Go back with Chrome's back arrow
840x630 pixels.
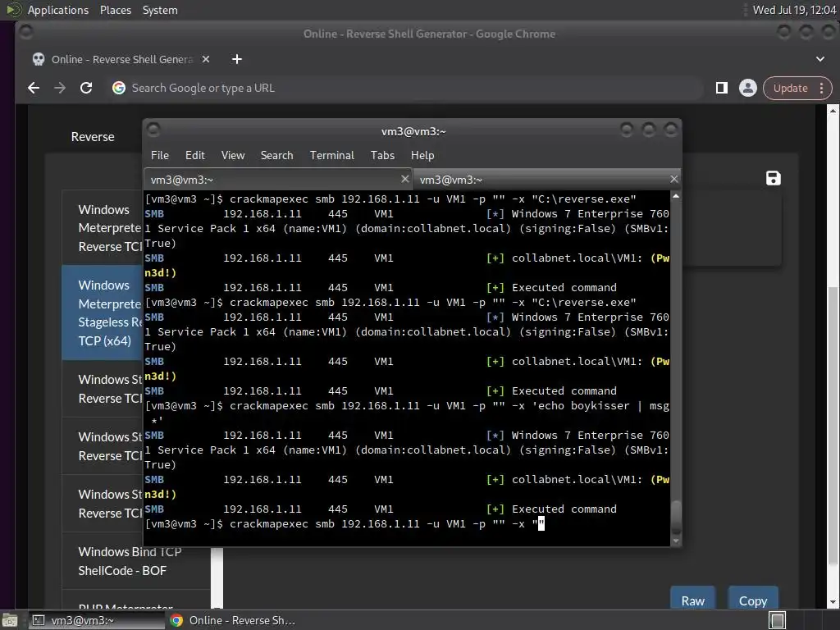pos(34,88)
